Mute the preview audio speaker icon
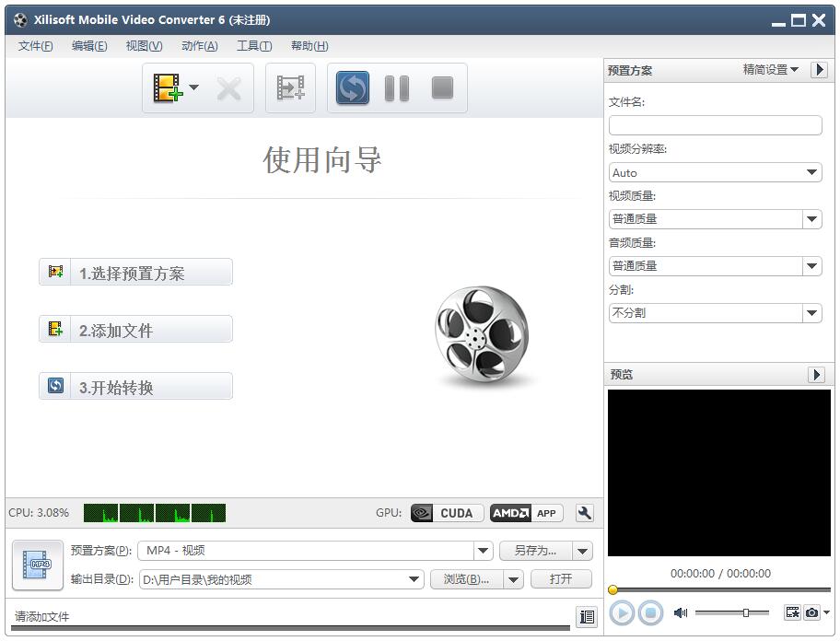The height and width of the screenshot is (641, 840). [x=682, y=612]
